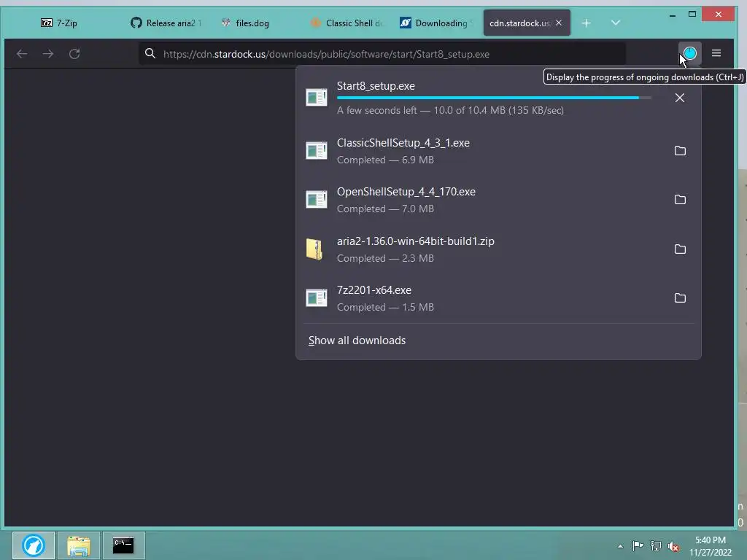This screenshot has width=747, height=560.
Task: Expand the list all tabs chevron
Action: point(616,23)
